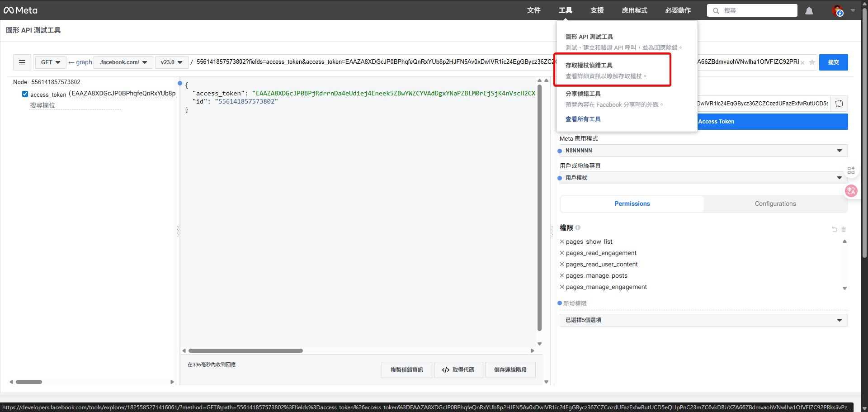Open 存取權杖偵錯工具 from the tools menu
868x412 pixels.
coord(589,65)
